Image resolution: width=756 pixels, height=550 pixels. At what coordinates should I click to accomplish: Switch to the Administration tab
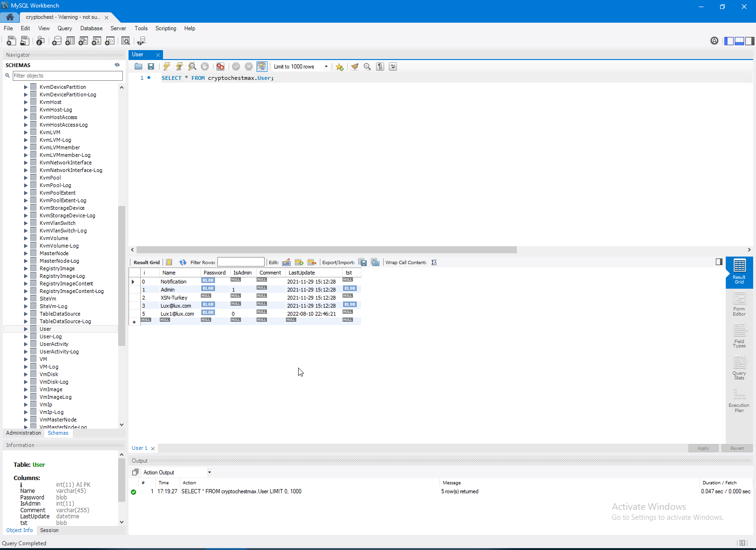(x=24, y=433)
